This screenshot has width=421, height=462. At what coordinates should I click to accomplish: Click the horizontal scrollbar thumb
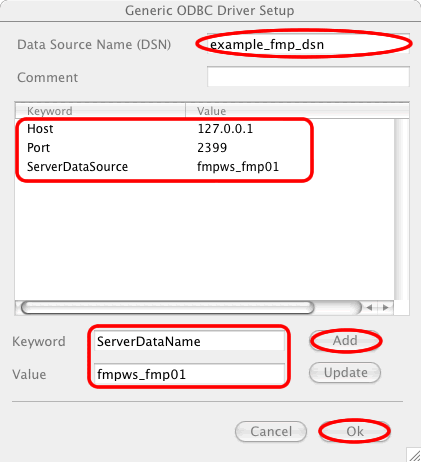(x=167, y=308)
